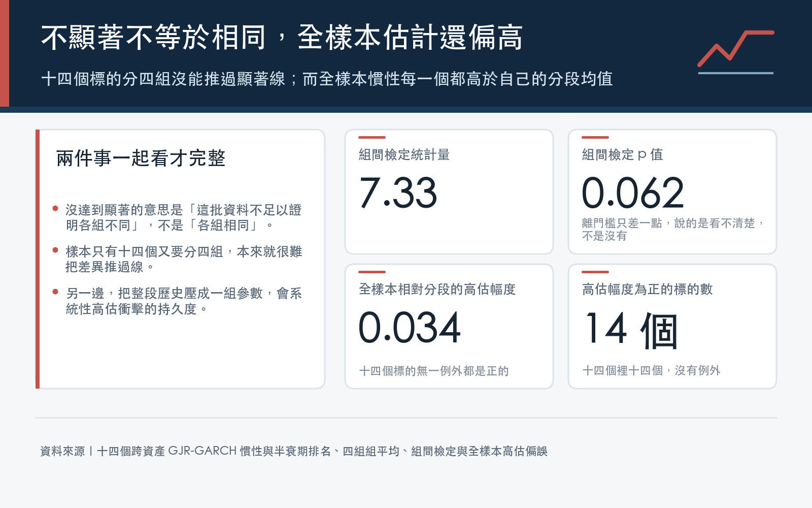
Task: Click the note 十四個裡十四個，沒有例外
Action: 651,370
